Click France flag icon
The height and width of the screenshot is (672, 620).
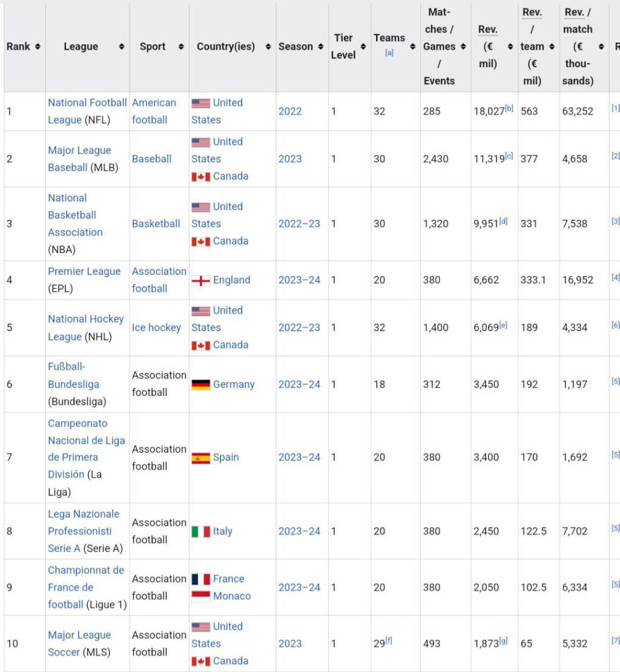(200, 579)
